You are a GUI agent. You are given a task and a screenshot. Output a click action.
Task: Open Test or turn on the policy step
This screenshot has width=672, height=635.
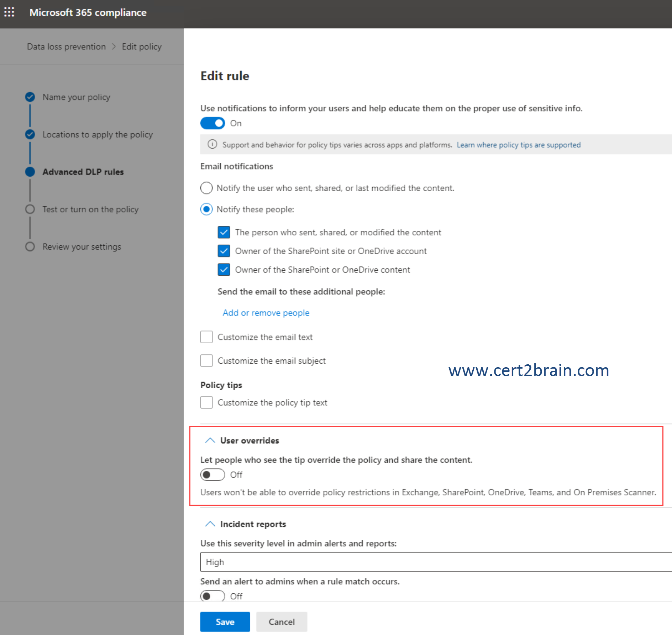(x=90, y=209)
